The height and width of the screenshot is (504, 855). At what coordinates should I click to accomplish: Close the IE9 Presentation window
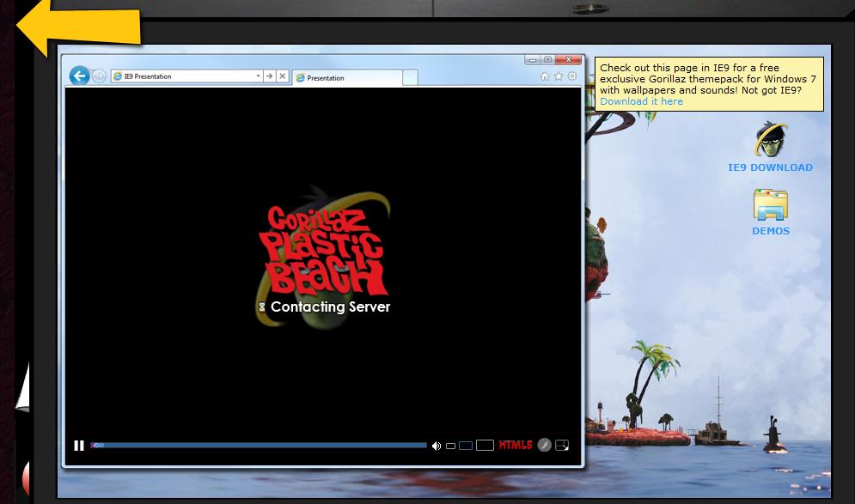click(568, 59)
